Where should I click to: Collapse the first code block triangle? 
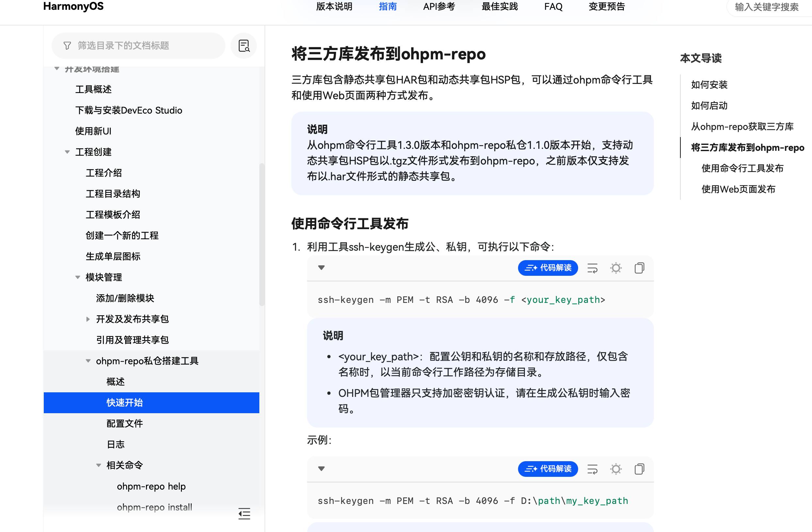click(321, 268)
